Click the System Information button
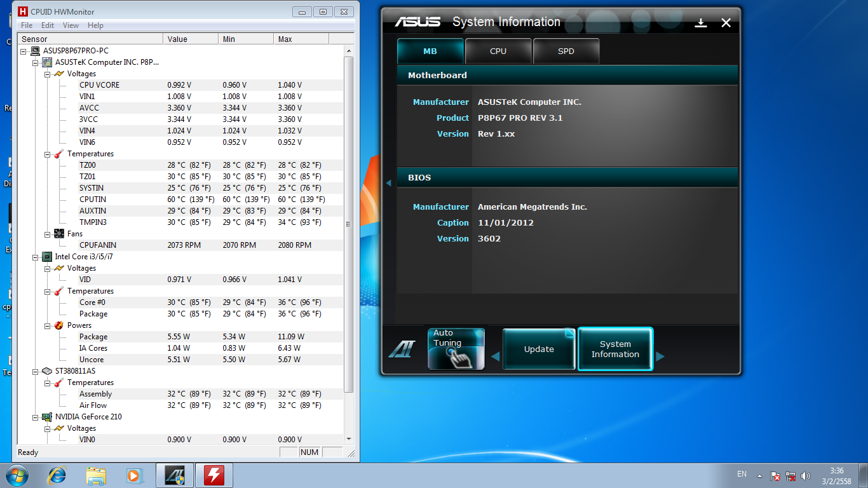The height and width of the screenshot is (488, 868). pos(615,349)
